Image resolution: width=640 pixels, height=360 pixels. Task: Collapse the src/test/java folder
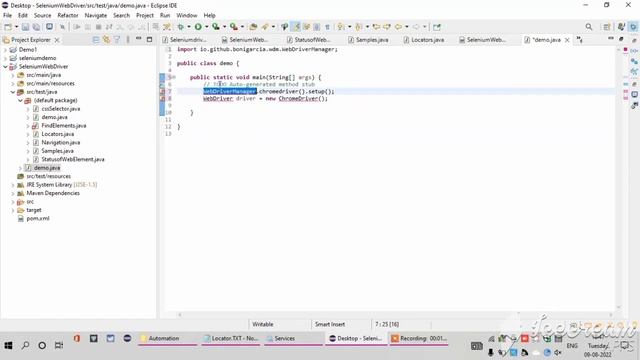13,92
